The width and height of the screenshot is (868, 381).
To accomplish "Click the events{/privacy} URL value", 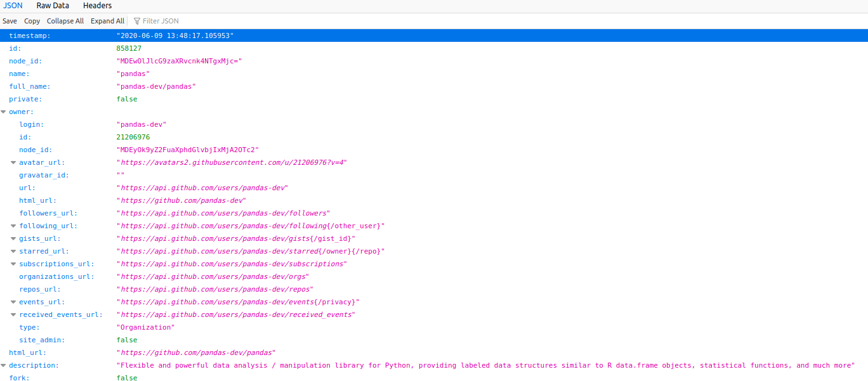I will pos(238,302).
